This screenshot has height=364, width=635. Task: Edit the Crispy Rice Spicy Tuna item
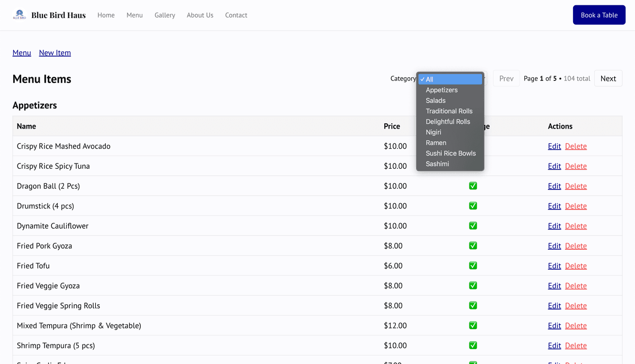pos(554,166)
